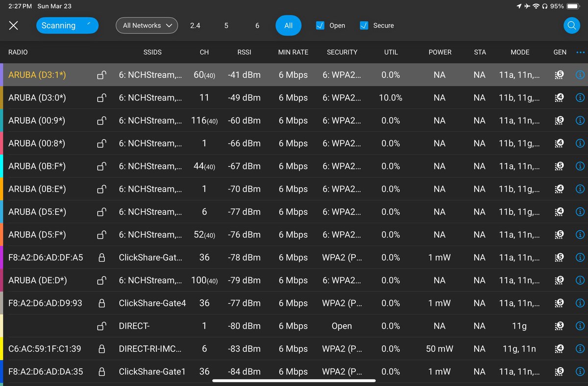Click the -41 dBm RSSI value
Viewport: 588px width, 386px height.
[244, 75]
